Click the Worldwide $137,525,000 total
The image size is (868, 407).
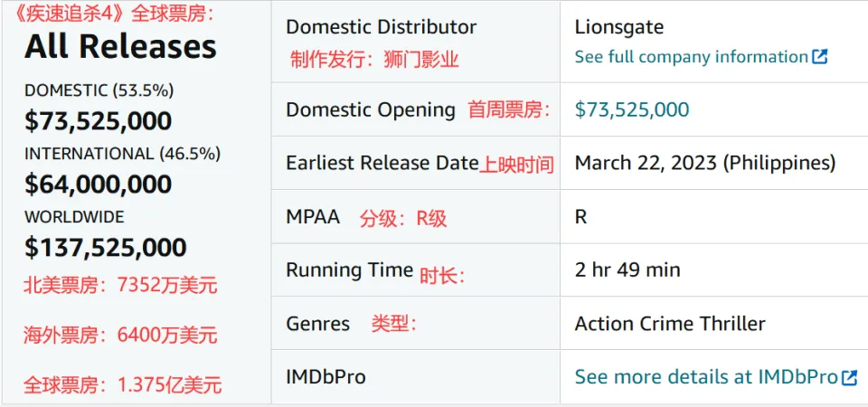[x=105, y=247]
